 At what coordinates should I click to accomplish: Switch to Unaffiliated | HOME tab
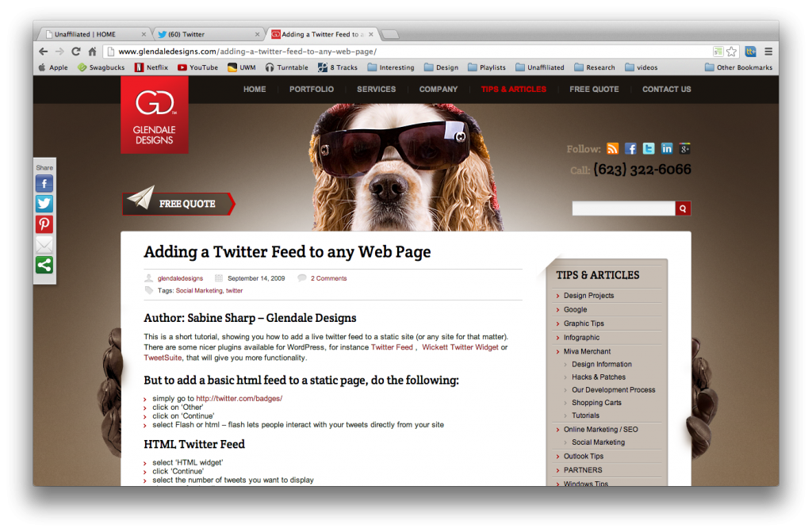click(94, 34)
